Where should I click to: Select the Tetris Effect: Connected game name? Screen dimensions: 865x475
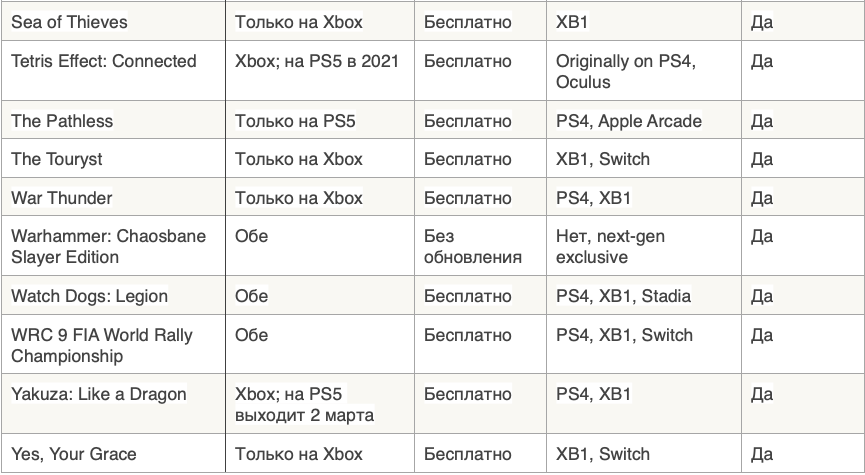pyautogui.click(x=104, y=61)
